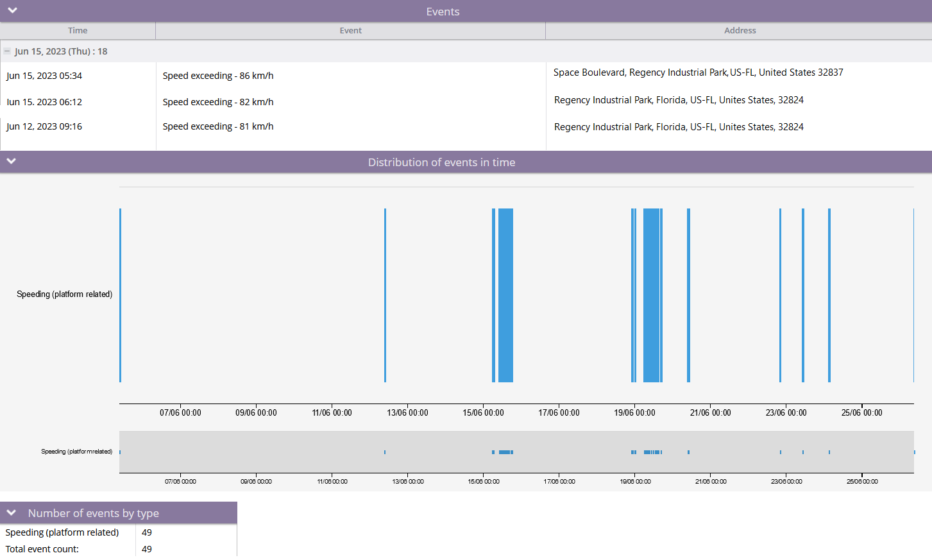Click the wide speeding bar near 15/06
This screenshot has width=932, height=560.
click(505, 295)
